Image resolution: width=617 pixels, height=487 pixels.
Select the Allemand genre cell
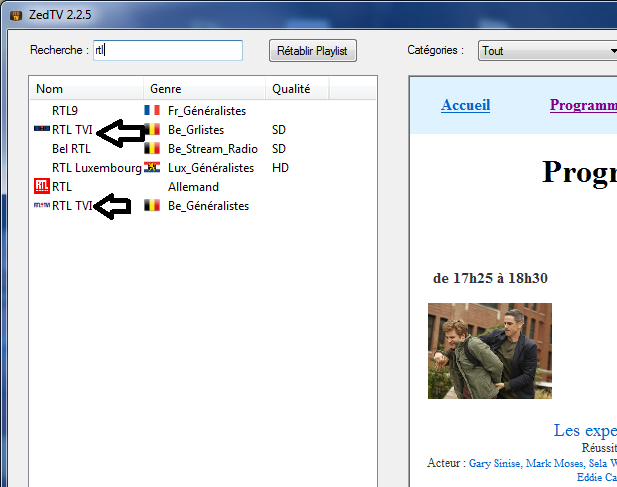coord(193,187)
